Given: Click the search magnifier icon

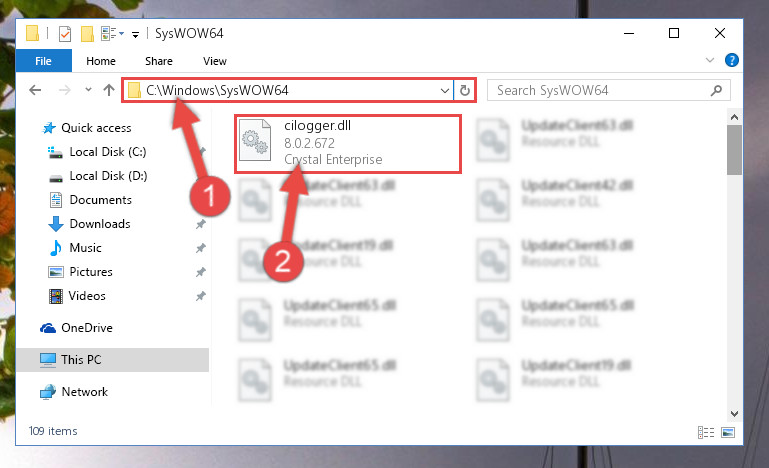Looking at the screenshot, I should point(716,90).
